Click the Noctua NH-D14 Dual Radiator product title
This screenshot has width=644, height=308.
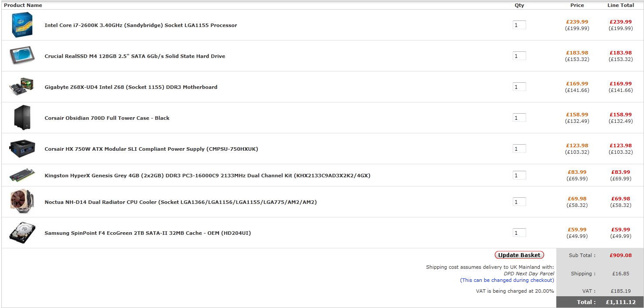tap(180, 202)
